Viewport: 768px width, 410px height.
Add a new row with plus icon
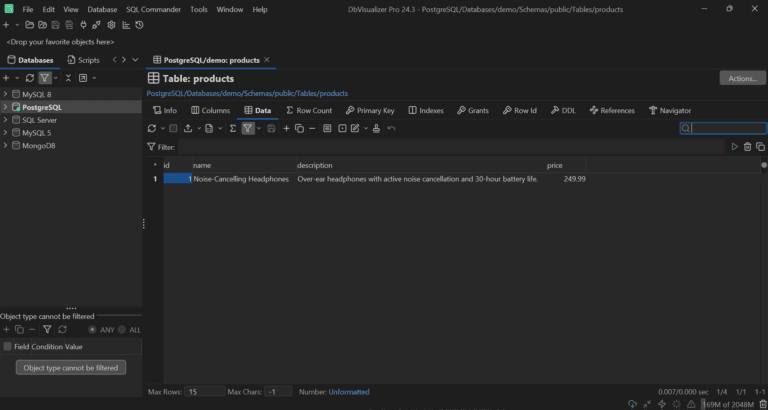point(287,128)
